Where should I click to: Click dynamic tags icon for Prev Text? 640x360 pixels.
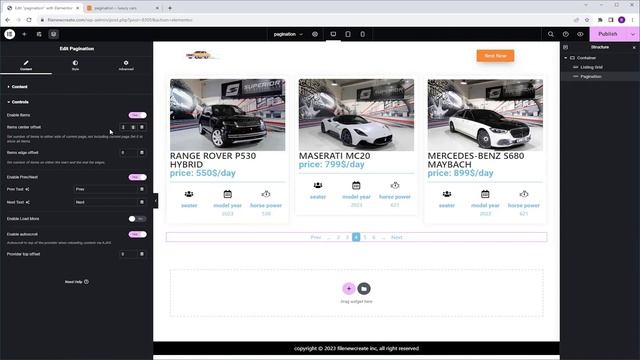(x=142, y=189)
